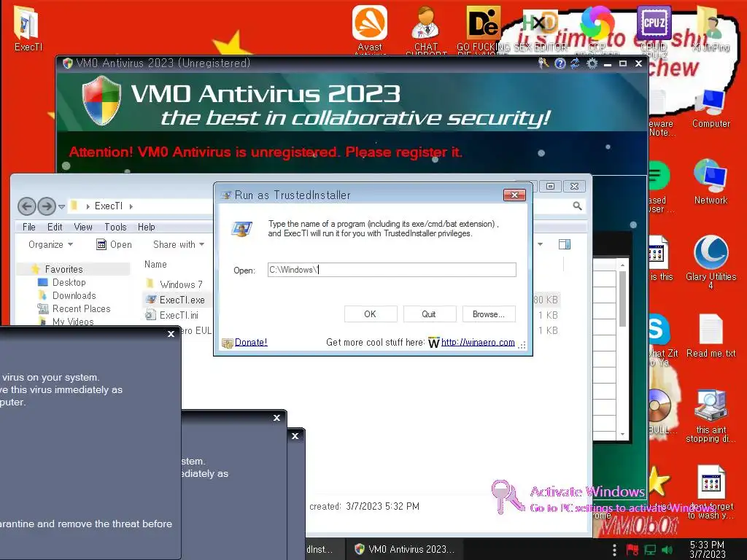Open the ExecTI folder icon on desktop

tap(28, 28)
